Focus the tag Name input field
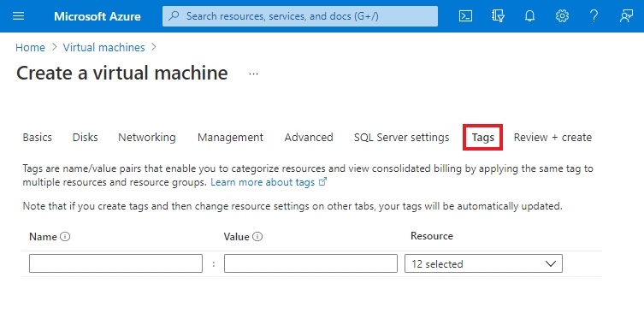Image resolution: width=644 pixels, height=319 pixels. click(115, 263)
